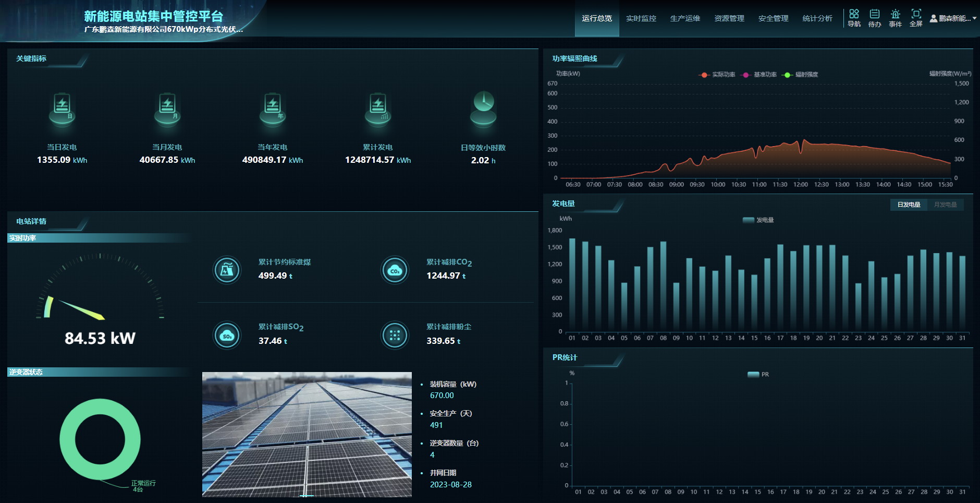
Task: Toggle the 辐射强度 legend series
Action: (800, 75)
